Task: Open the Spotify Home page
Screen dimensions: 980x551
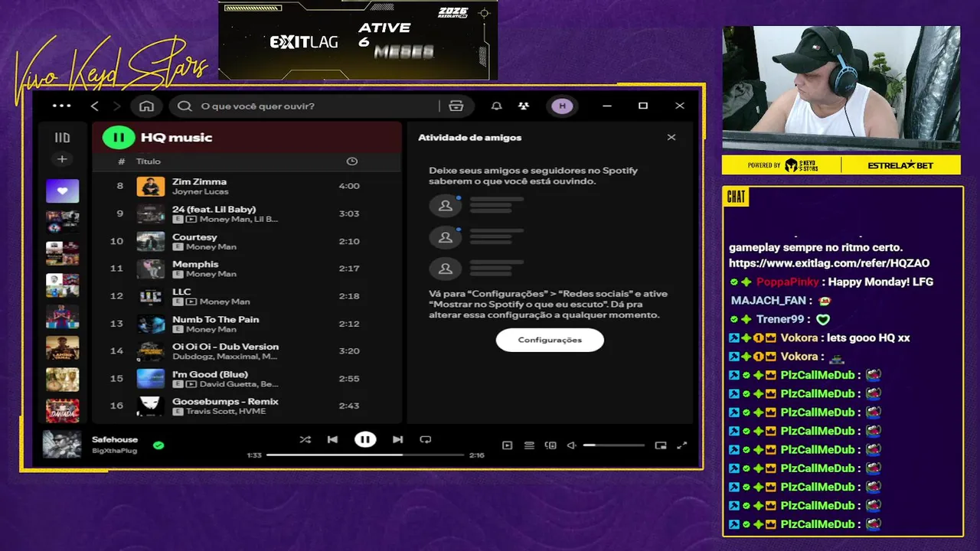Action: coord(146,106)
